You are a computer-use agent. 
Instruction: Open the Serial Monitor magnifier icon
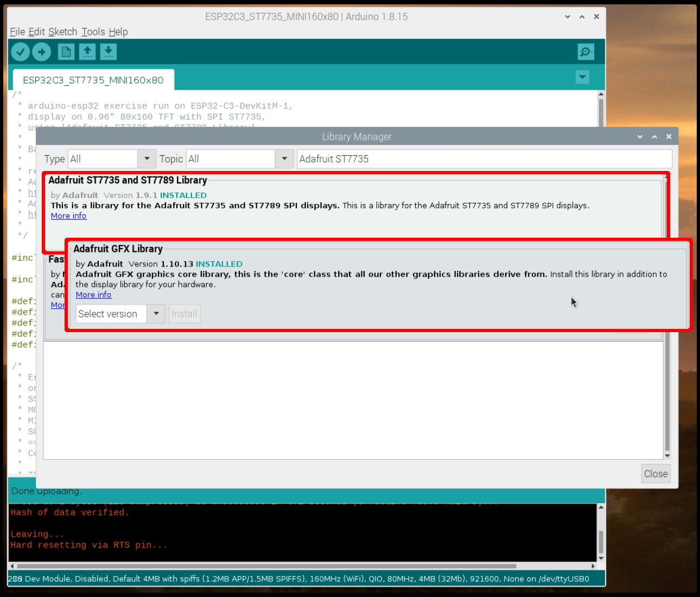586,52
